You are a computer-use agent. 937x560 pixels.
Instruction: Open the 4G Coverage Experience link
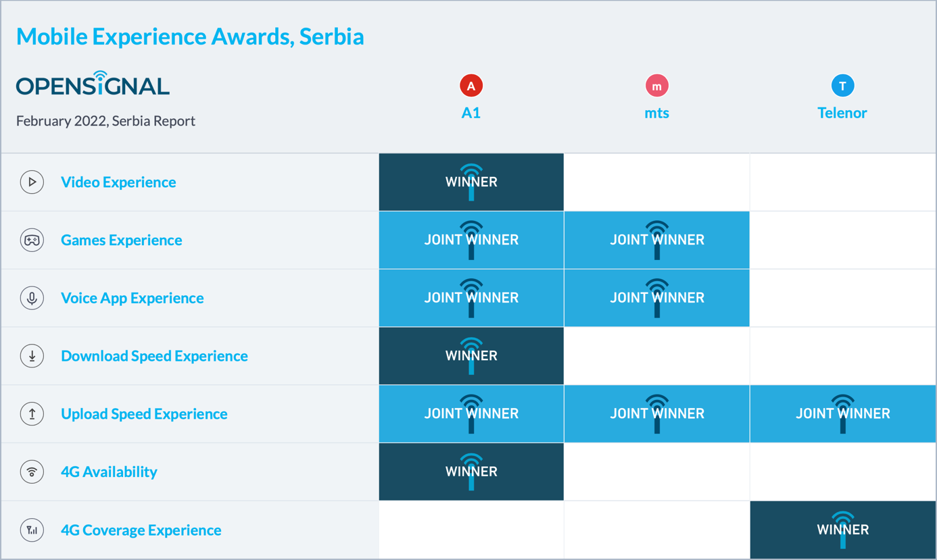(141, 530)
